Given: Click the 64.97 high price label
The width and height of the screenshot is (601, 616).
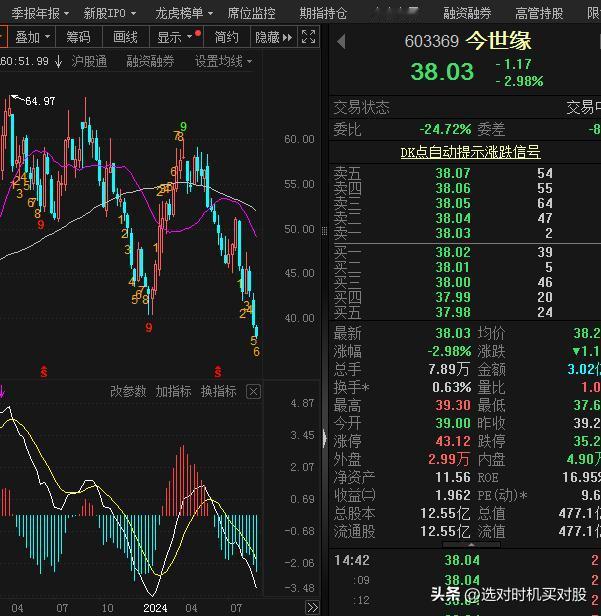Looking at the screenshot, I should coord(40,101).
